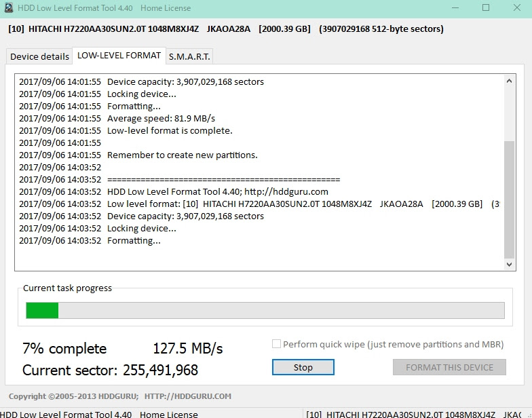Screen dimensions: 532x418
Task: Select the LOW-LEVEL FORMAT tab
Action: 119,56
